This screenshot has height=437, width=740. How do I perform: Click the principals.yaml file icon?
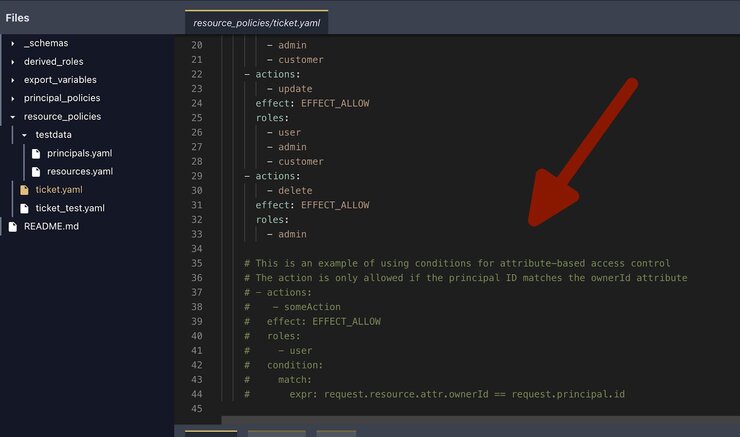click(36, 153)
